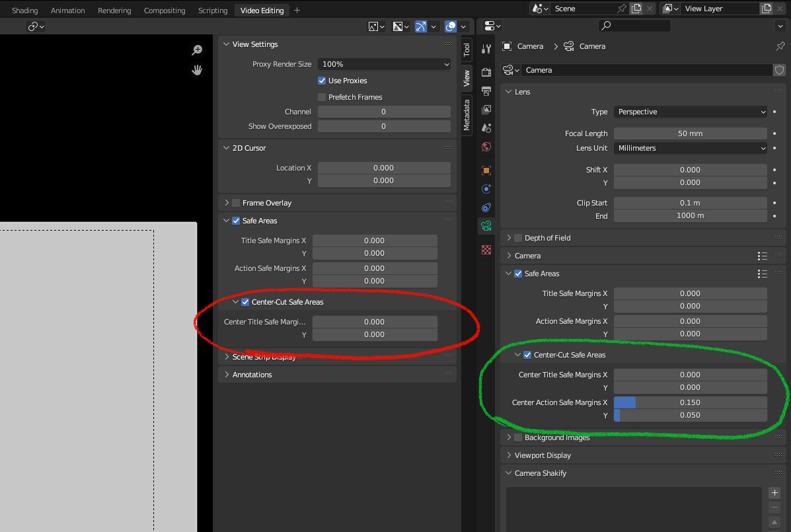Switch to the Scripting workspace

click(x=212, y=10)
